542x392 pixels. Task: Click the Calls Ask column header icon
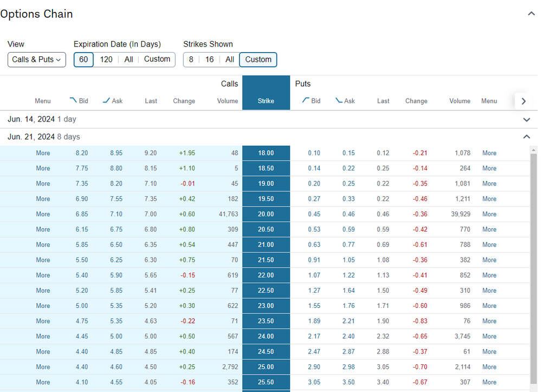click(106, 100)
